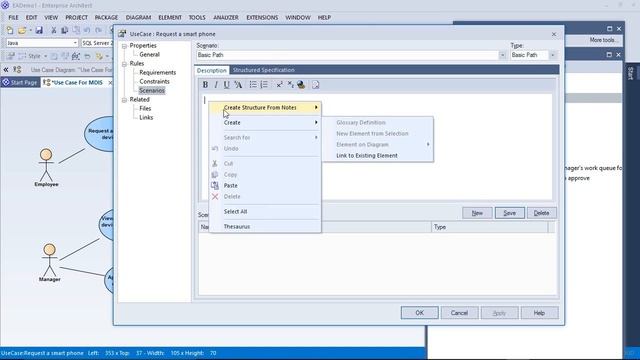
Task: Open the ELEMENT menu
Action: coord(170,18)
